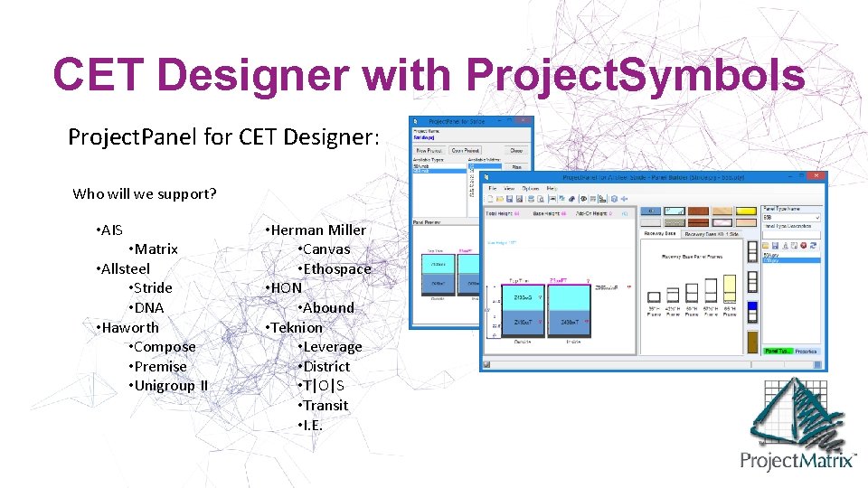Click the Inside panel lower blue tile
The width and height of the screenshot is (868, 488).
569,324
